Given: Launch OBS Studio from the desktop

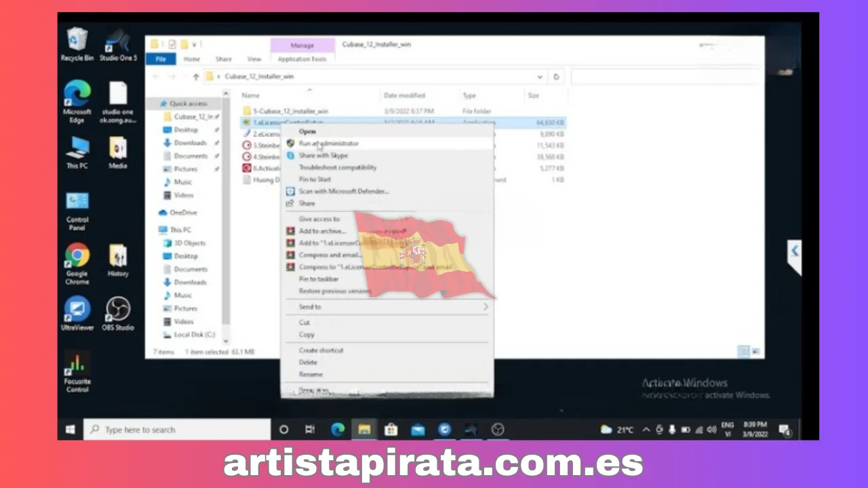Looking at the screenshot, I should (x=118, y=314).
